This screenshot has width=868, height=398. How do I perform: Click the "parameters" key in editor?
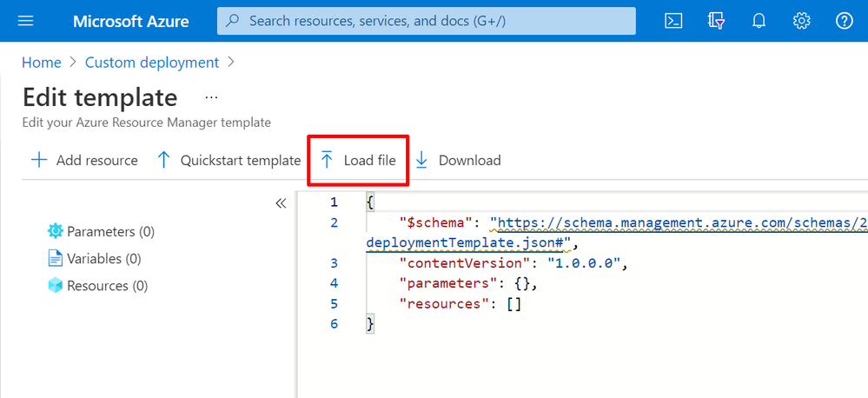point(450,283)
